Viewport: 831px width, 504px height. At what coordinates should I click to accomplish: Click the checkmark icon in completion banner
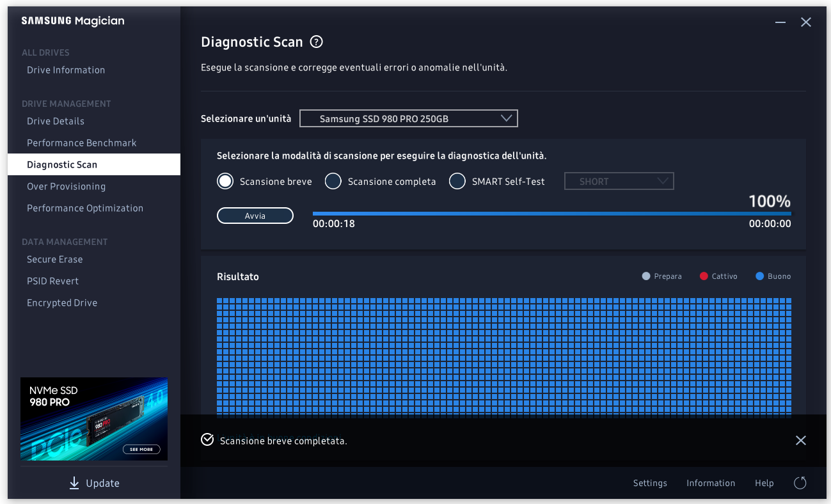pyautogui.click(x=207, y=440)
